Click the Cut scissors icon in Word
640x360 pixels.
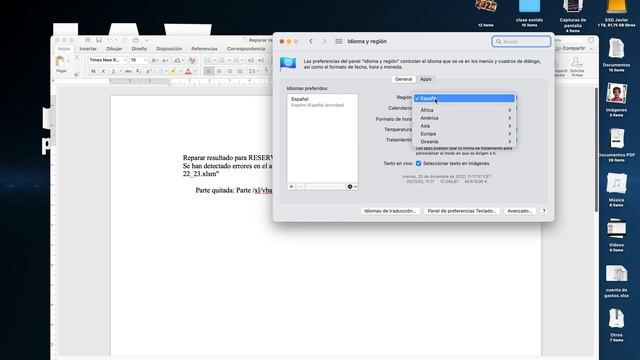[76, 58]
